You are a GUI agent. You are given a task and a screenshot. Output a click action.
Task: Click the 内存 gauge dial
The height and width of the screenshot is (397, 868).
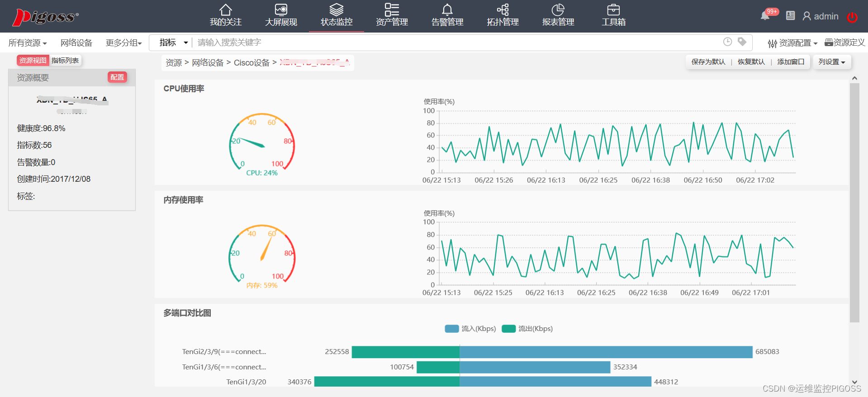[x=262, y=254]
